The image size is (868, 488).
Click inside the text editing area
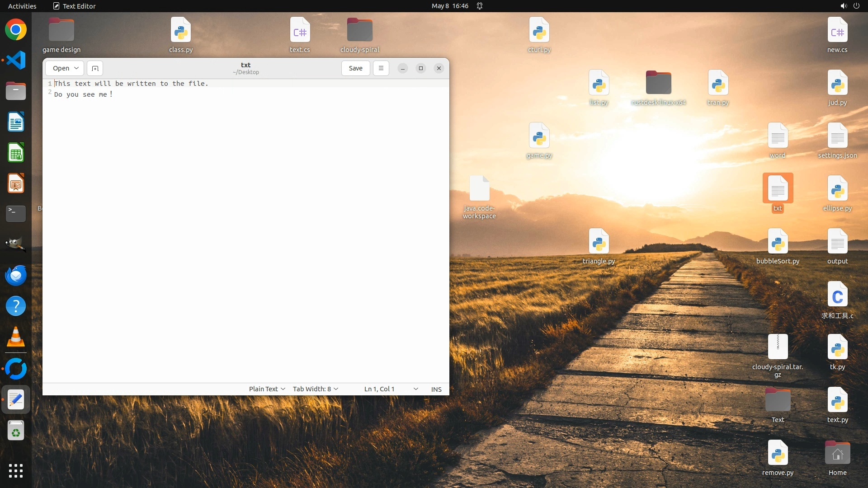(x=246, y=226)
